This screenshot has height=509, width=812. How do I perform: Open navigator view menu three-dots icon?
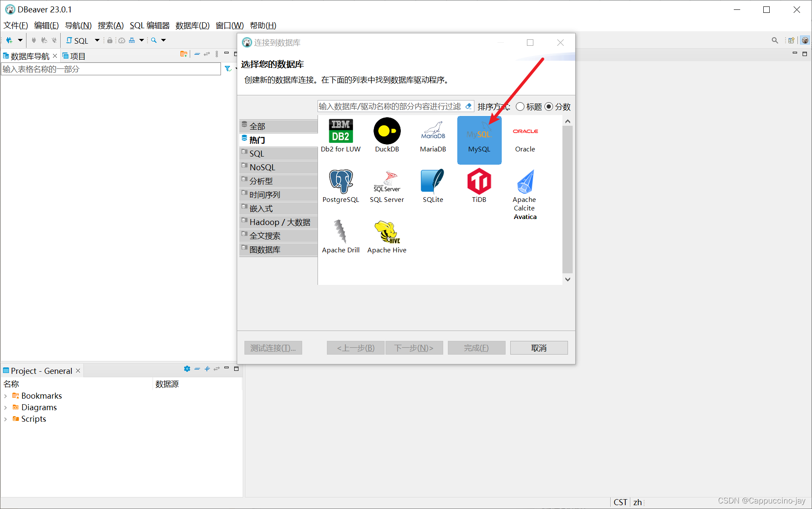pos(217,54)
